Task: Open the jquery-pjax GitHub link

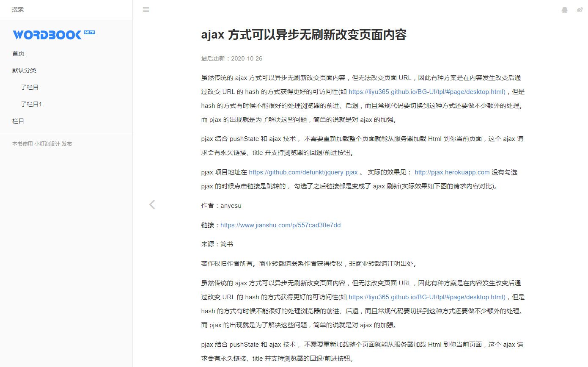Action: [x=303, y=172]
